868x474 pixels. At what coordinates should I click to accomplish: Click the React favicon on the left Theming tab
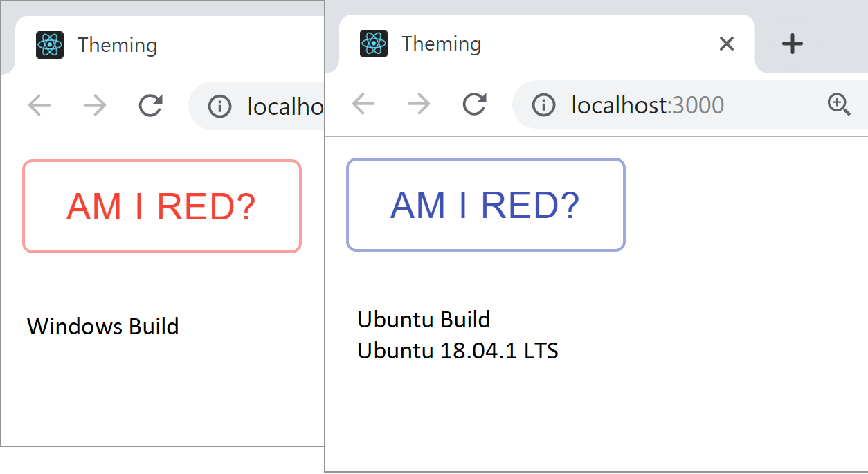pos(49,44)
